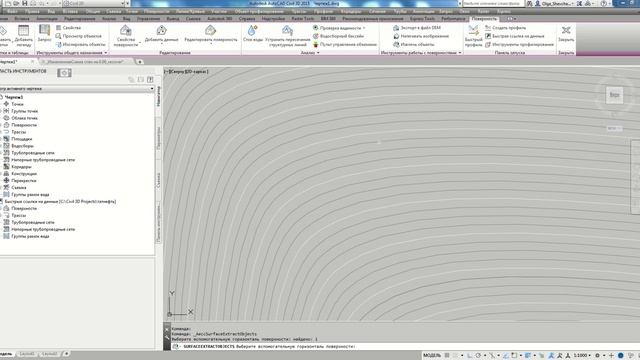
Task: Click the Toolspace panel camera icon
Action: (x=64, y=73)
